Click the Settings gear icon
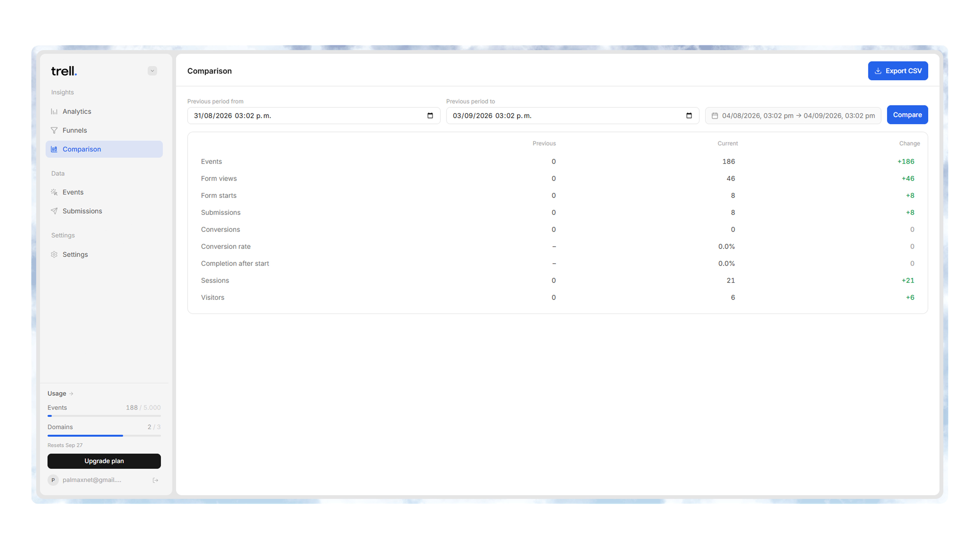This screenshot has width=980, height=549. tap(54, 254)
